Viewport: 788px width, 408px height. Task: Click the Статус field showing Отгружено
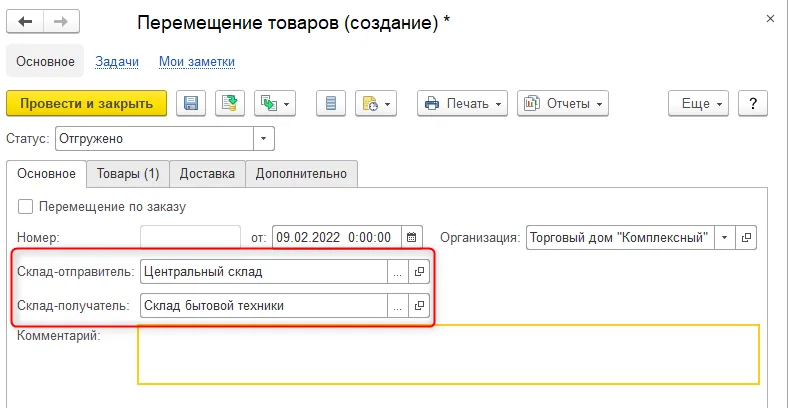[154, 139]
